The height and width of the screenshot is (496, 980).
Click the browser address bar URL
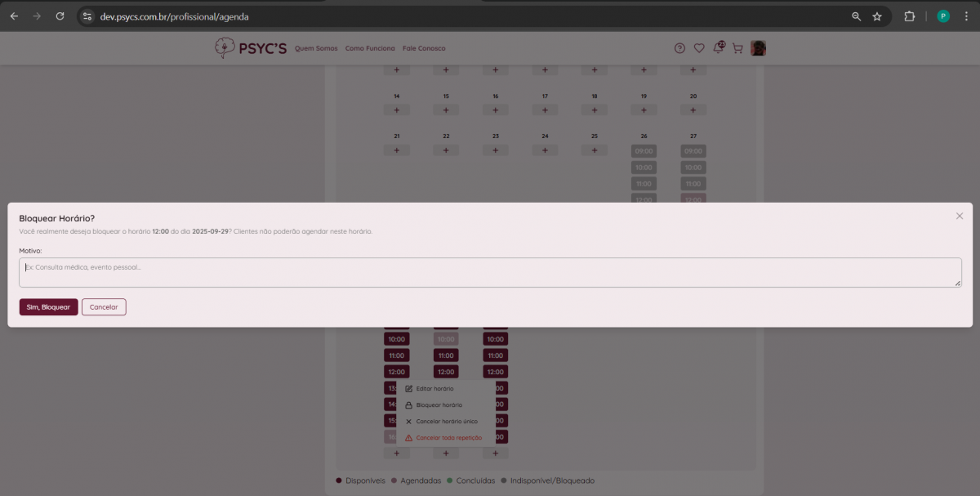tap(175, 16)
